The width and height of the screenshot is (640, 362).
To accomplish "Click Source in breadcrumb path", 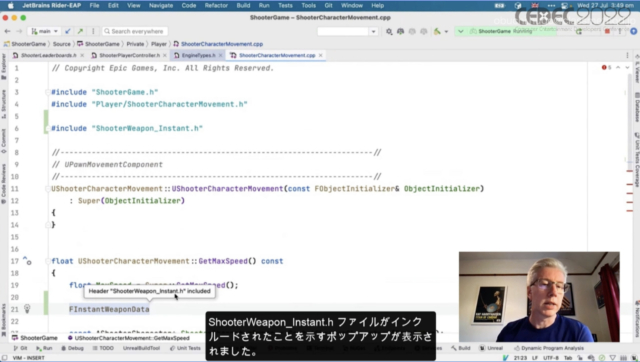I will pos(62,44).
